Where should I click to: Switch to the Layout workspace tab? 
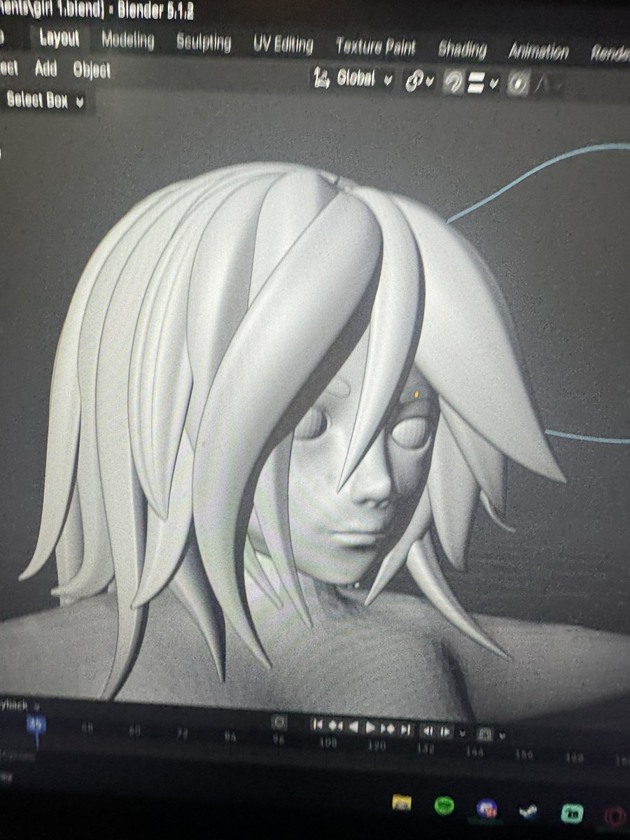pos(59,37)
